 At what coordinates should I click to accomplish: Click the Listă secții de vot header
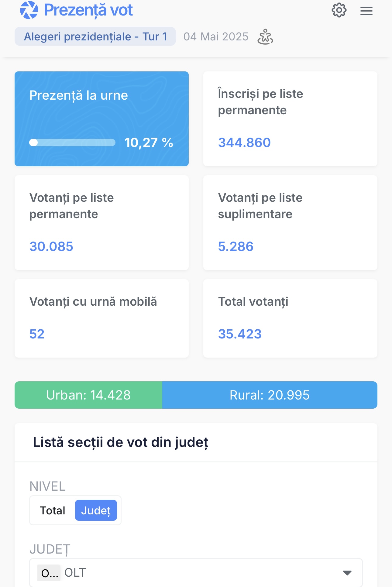click(x=121, y=442)
